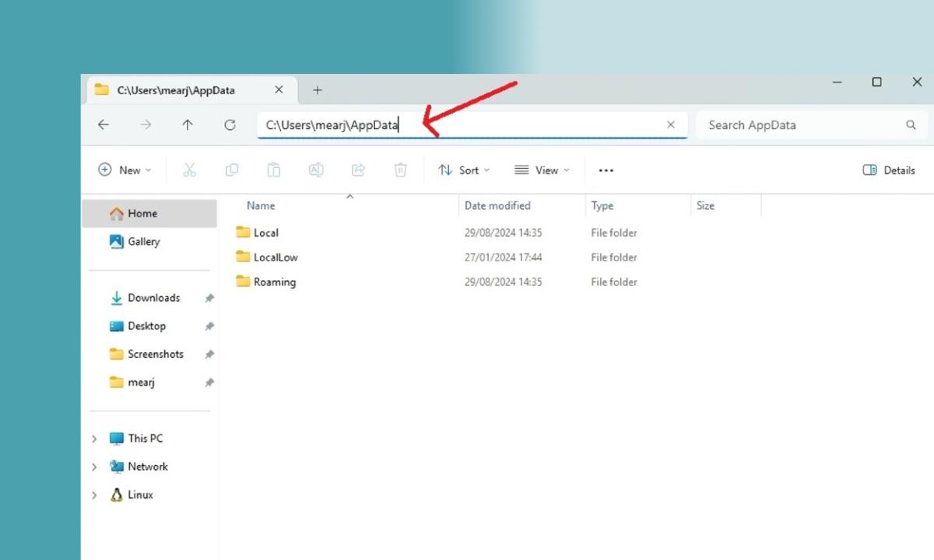This screenshot has height=560, width=934.
Task: Open the See more menu
Action: 606,170
